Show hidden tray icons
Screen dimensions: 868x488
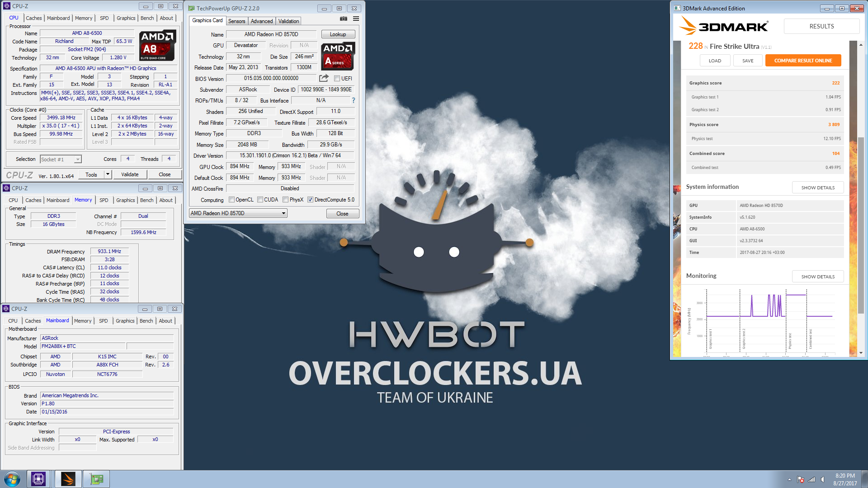[x=789, y=479]
